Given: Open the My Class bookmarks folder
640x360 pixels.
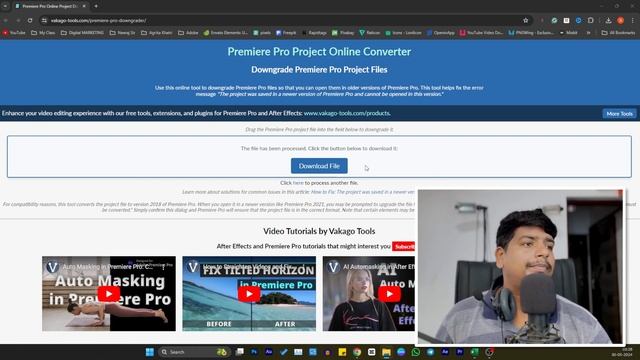Looking at the screenshot, I should pos(43,33).
